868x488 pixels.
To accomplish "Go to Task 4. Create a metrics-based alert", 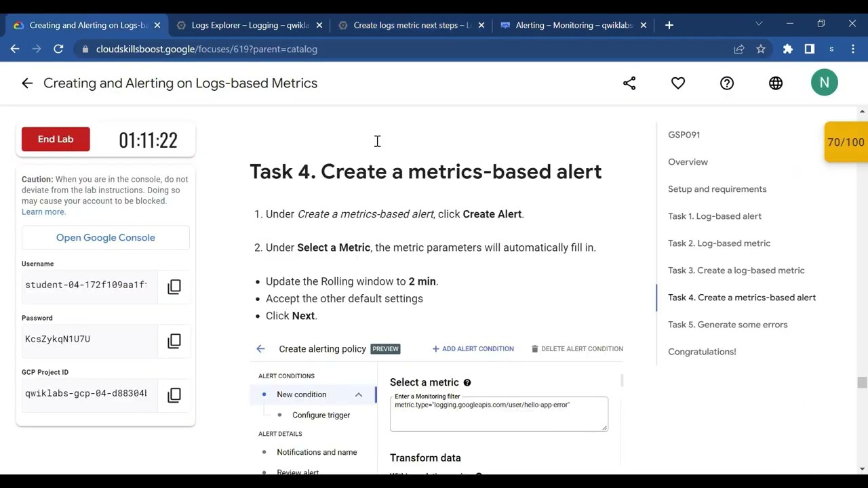I will tap(742, 297).
